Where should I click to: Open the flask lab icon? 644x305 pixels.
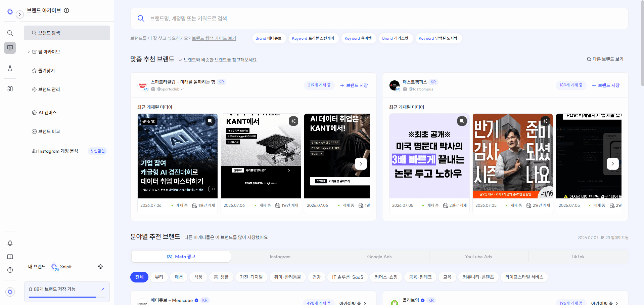pos(10,68)
